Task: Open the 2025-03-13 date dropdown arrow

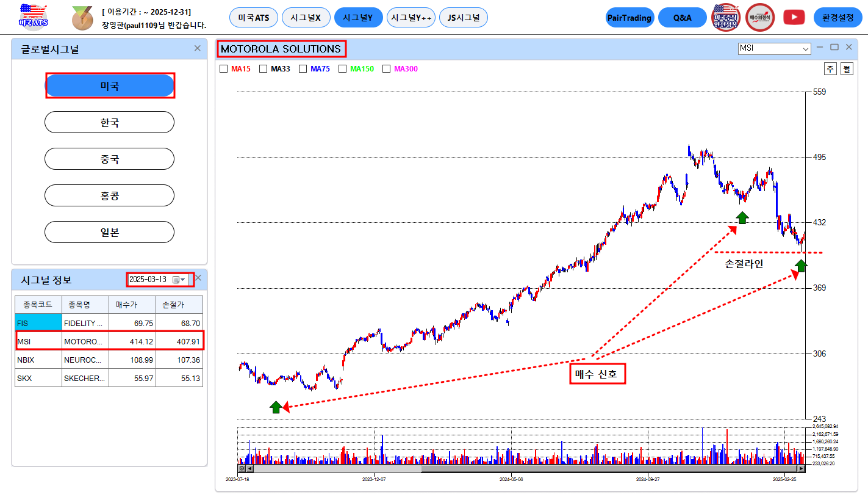Action: (x=182, y=280)
